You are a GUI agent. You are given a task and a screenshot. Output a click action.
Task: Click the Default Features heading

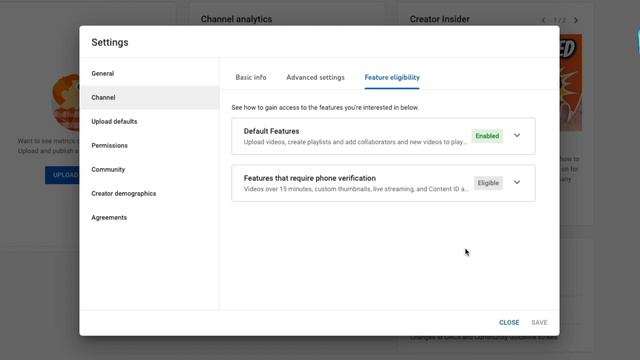click(271, 131)
